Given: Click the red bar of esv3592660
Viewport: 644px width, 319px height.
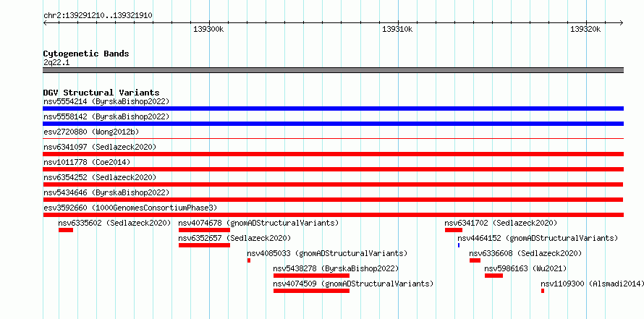Looking at the screenshot, I should (333, 215).
